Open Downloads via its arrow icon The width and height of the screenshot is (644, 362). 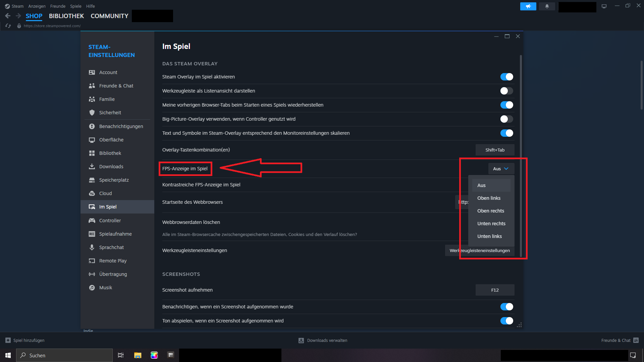[92, 167]
